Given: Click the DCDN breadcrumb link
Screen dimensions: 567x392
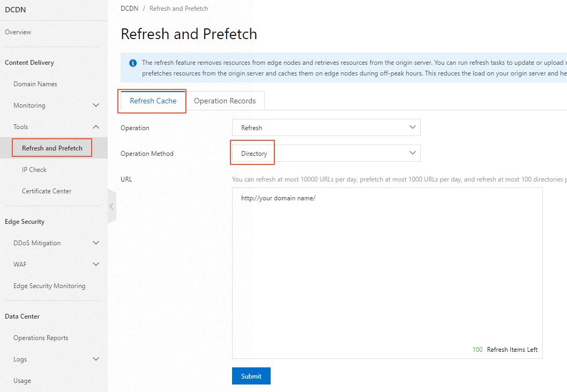Looking at the screenshot, I should tap(130, 9).
